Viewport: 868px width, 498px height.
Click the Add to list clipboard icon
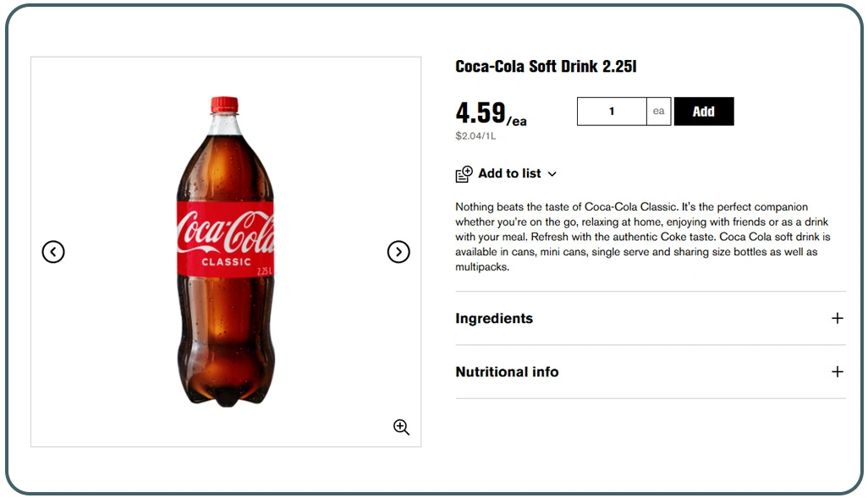pyautogui.click(x=462, y=172)
